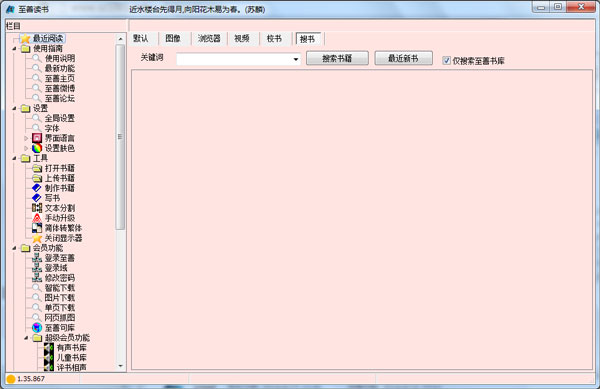Image resolution: width=600 pixels, height=389 pixels.
Task: Click the 登录域 network icon
Action: point(37,268)
